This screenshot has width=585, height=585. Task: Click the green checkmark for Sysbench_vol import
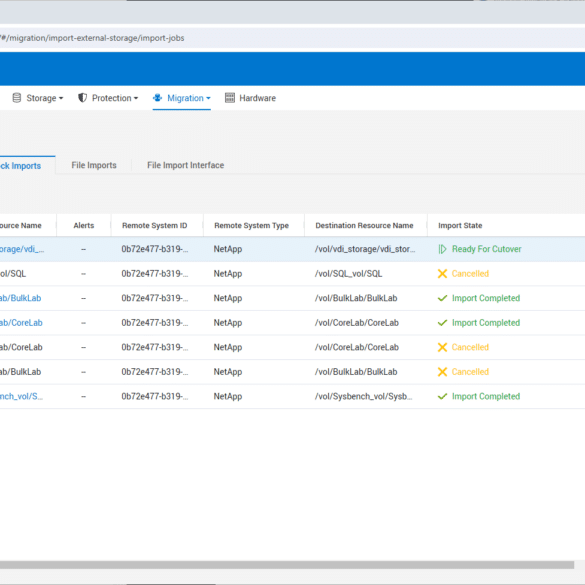tap(442, 396)
